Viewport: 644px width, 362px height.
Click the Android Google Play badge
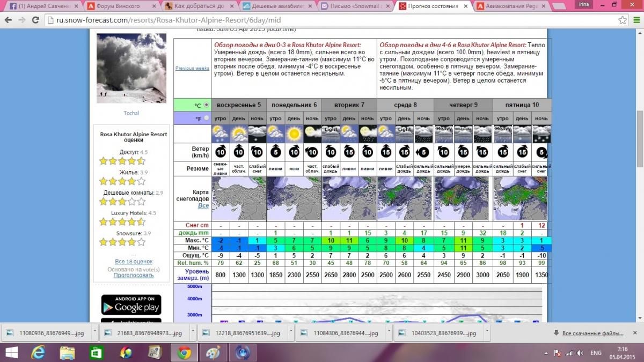point(131,305)
